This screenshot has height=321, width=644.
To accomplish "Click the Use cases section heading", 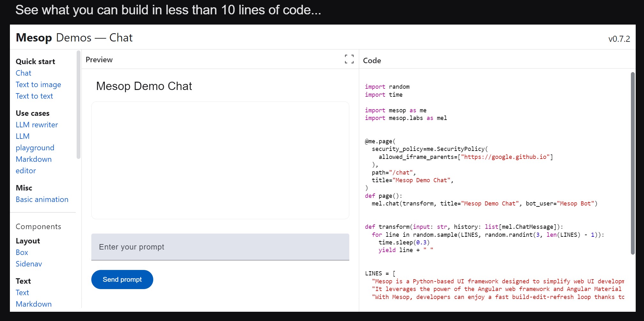I will (x=33, y=113).
